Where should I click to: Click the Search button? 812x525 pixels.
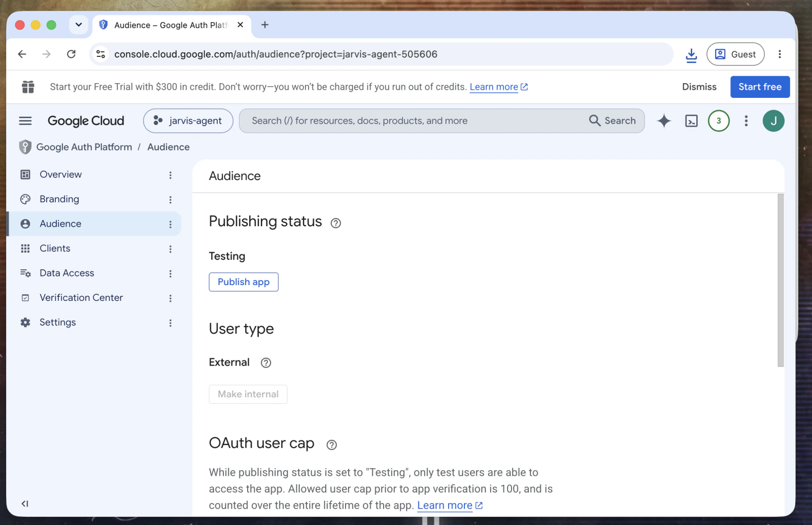tap(613, 121)
